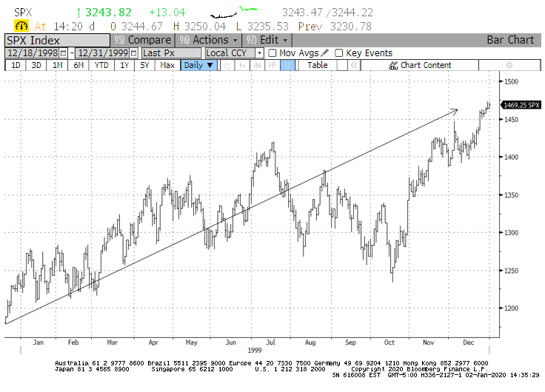Click the pencil icon beside Mov Avgs
The image size is (545, 392).
coord(325,53)
